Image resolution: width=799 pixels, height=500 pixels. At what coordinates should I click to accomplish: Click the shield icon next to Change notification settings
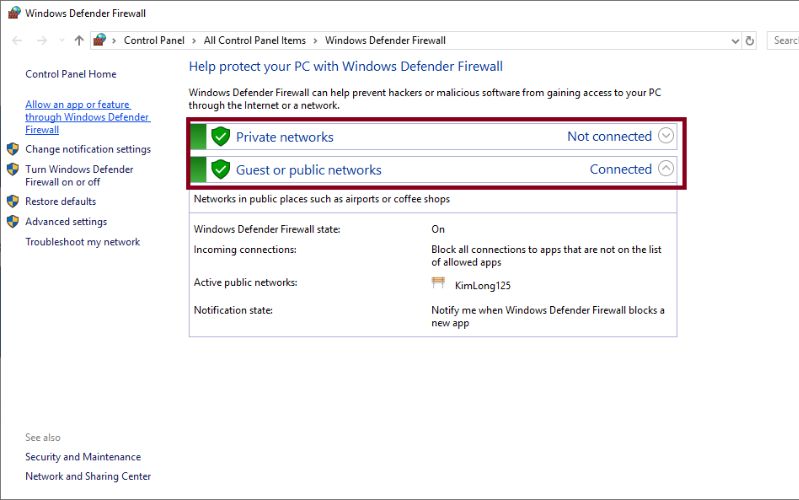pos(13,149)
